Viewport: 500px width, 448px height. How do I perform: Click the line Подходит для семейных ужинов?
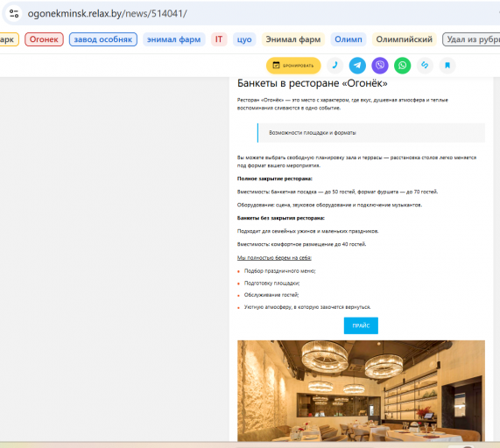tap(307, 231)
